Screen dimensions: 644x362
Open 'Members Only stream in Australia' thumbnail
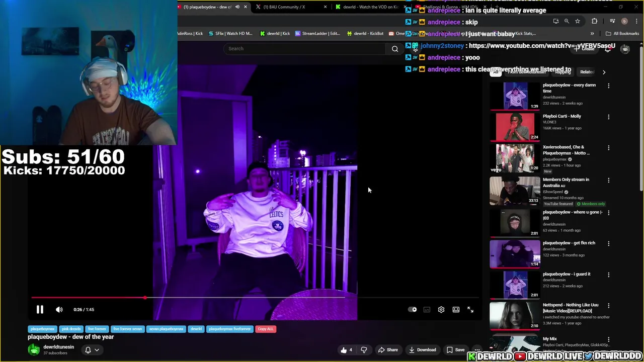click(515, 191)
